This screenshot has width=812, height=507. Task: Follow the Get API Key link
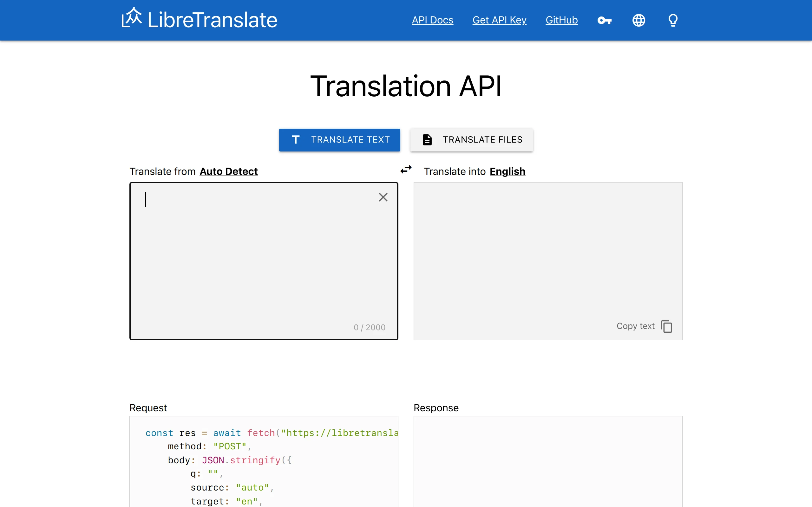(x=499, y=20)
